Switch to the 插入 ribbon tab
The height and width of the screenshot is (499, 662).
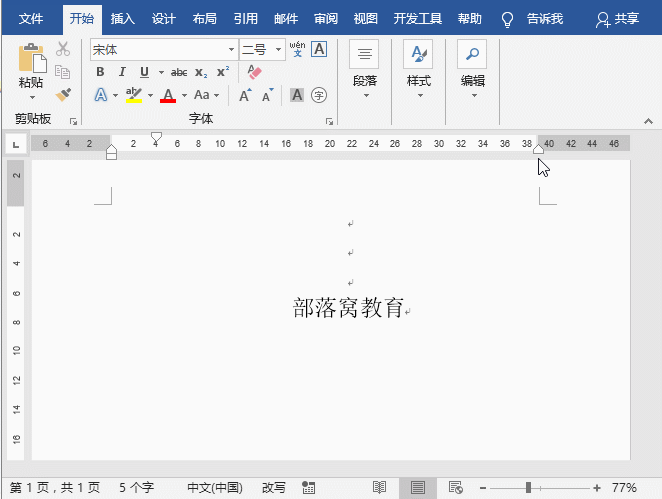click(x=123, y=19)
